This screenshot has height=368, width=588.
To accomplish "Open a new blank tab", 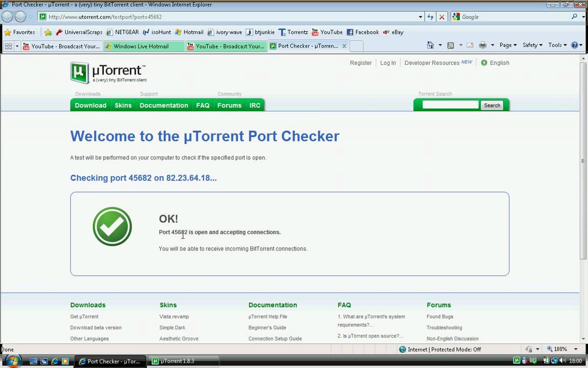I will pyautogui.click(x=356, y=46).
